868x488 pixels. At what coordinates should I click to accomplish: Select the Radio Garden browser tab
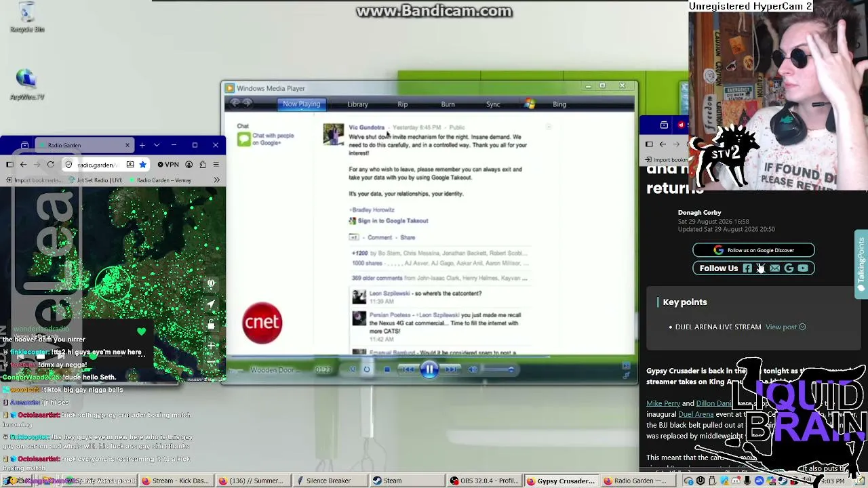83,145
